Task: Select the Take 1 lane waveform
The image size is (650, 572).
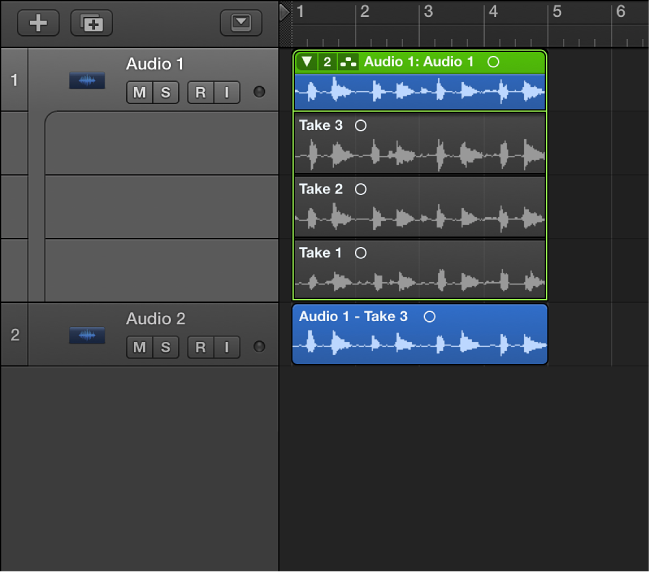Action: [420, 282]
